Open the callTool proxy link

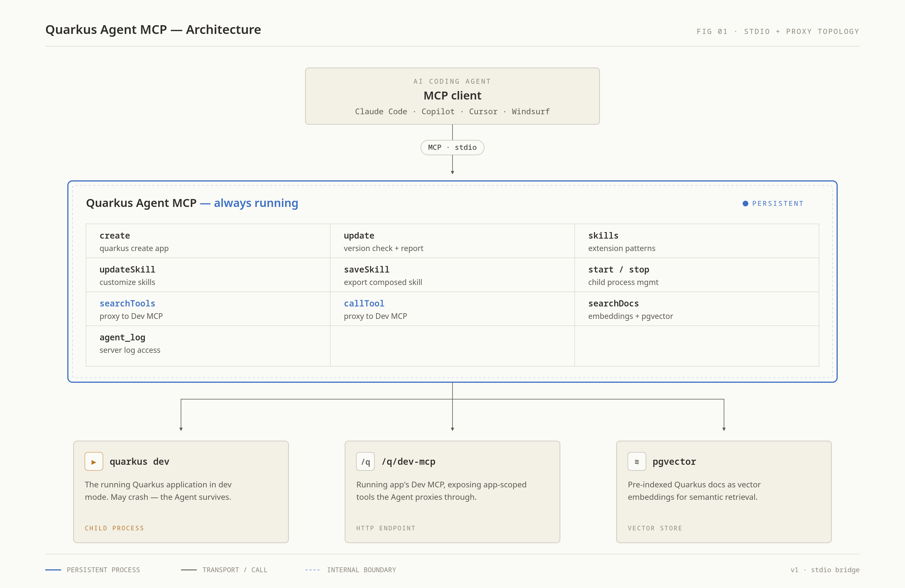[x=364, y=303]
